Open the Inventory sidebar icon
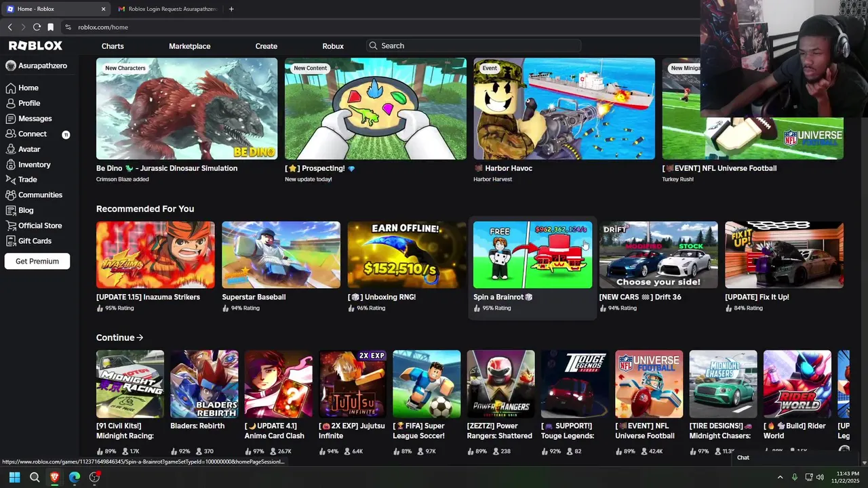 [11, 165]
